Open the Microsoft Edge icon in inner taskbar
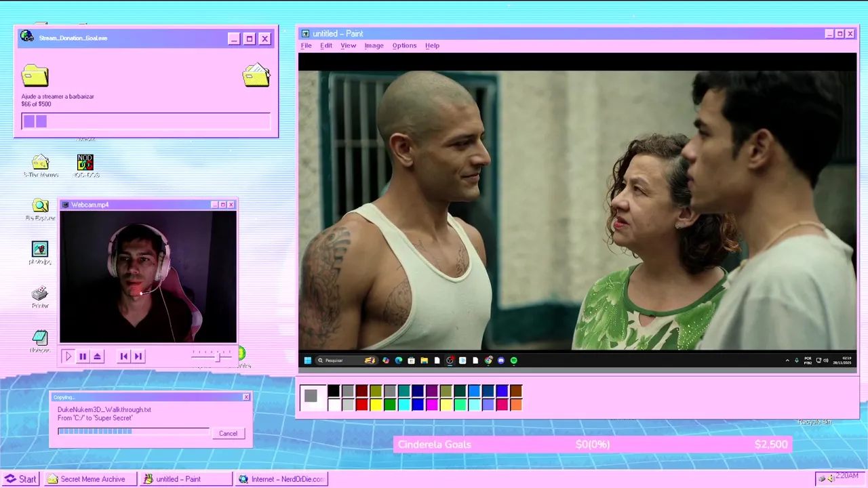868x488 pixels. tap(399, 361)
